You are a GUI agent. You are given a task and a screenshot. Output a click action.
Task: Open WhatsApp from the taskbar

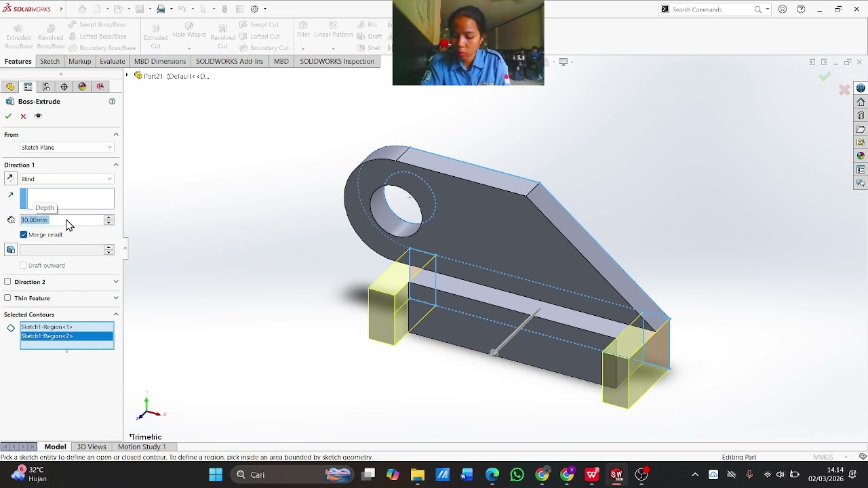517,474
